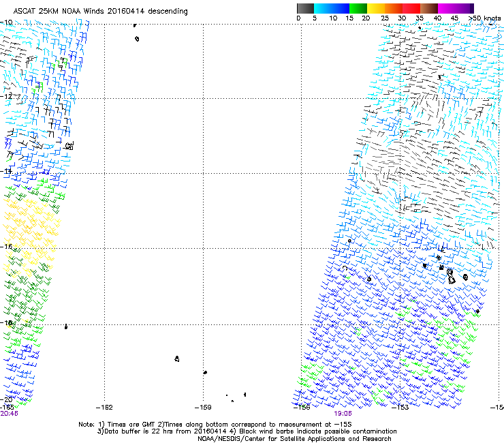Click the ">50 knots" legend label
The height and width of the screenshot is (443, 504).
[484, 18]
